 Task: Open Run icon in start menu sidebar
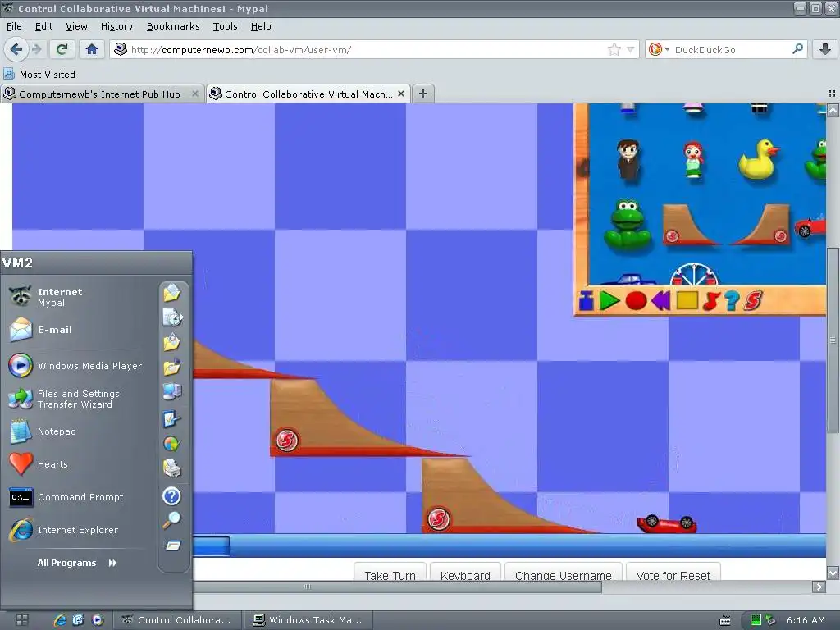click(x=172, y=546)
